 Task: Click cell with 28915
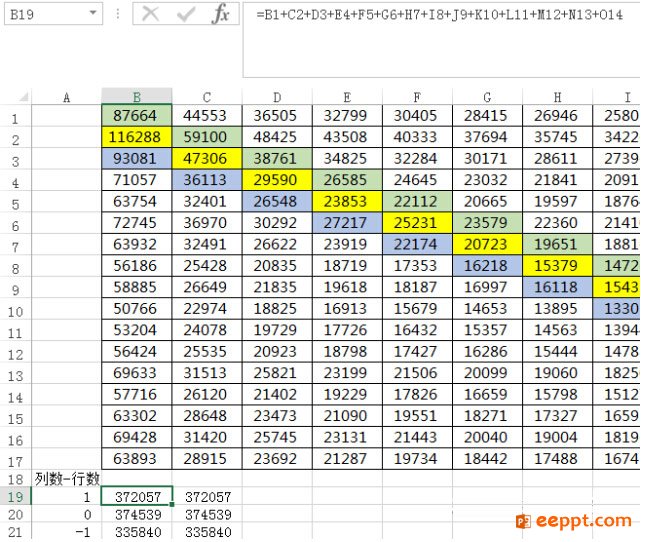point(207,459)
